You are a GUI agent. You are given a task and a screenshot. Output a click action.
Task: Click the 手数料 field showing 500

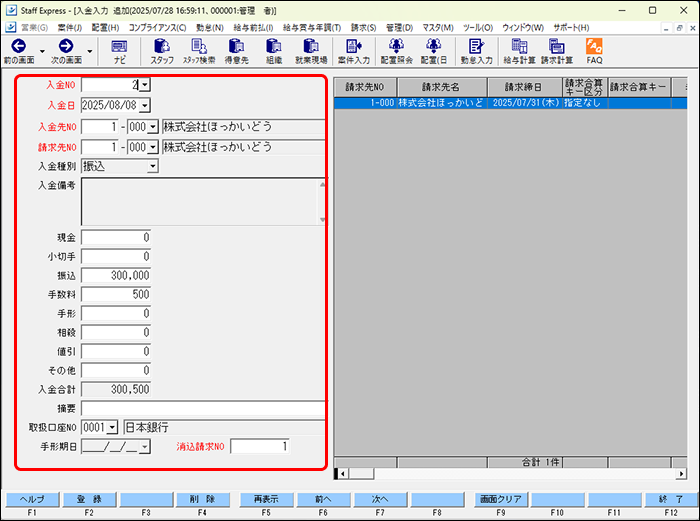coord(116,294)
